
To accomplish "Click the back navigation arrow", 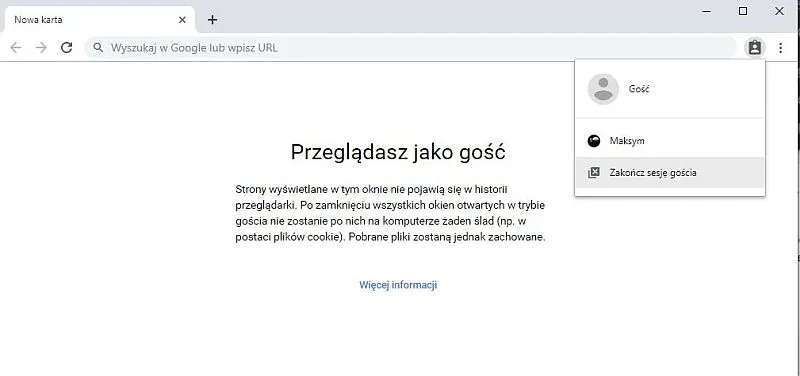I will [16, 48].
